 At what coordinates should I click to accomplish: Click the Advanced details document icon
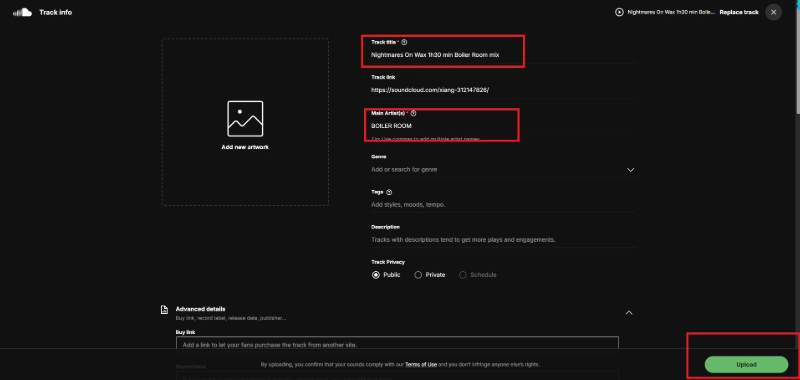(164, 310)
